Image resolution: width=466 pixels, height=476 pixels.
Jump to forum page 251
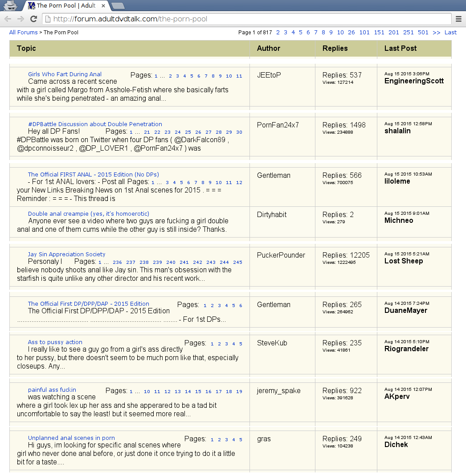coord(409,33)
